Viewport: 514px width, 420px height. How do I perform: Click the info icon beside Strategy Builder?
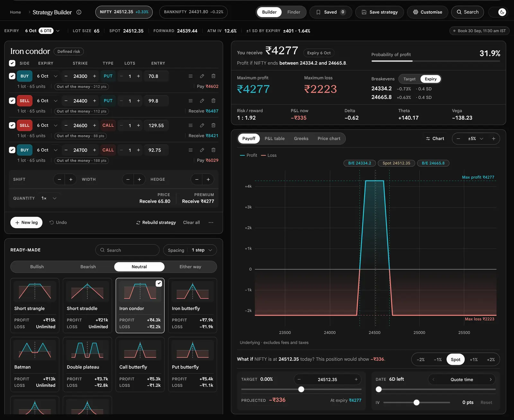(x=79, y=12)
